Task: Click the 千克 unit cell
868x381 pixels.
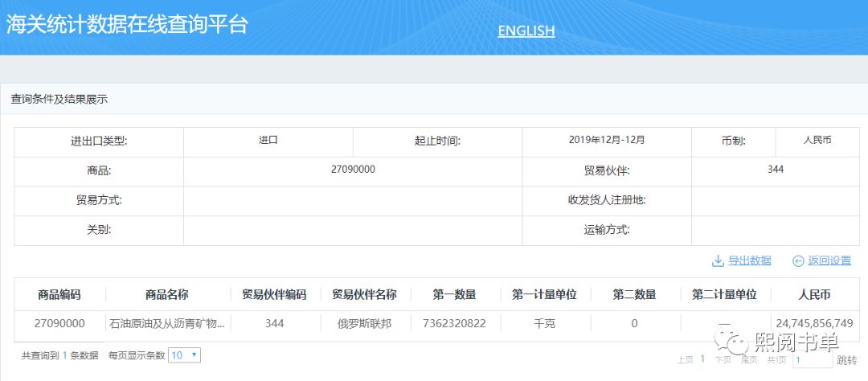Action: click(544, 324)
